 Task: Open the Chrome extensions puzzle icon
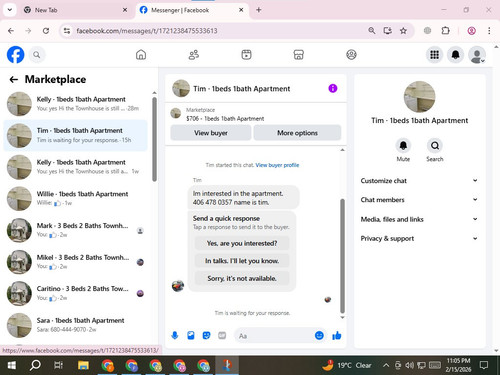(x=445, y=31)
